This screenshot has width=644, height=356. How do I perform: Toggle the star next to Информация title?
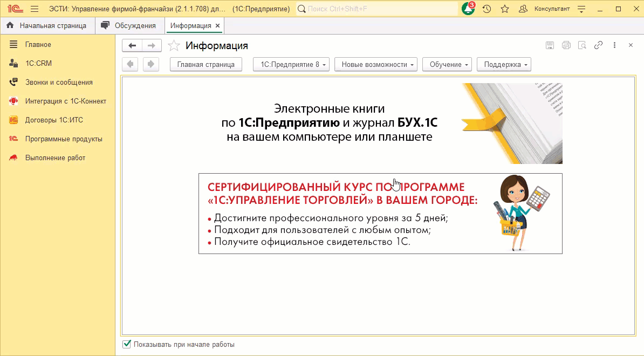pos(174,46)
